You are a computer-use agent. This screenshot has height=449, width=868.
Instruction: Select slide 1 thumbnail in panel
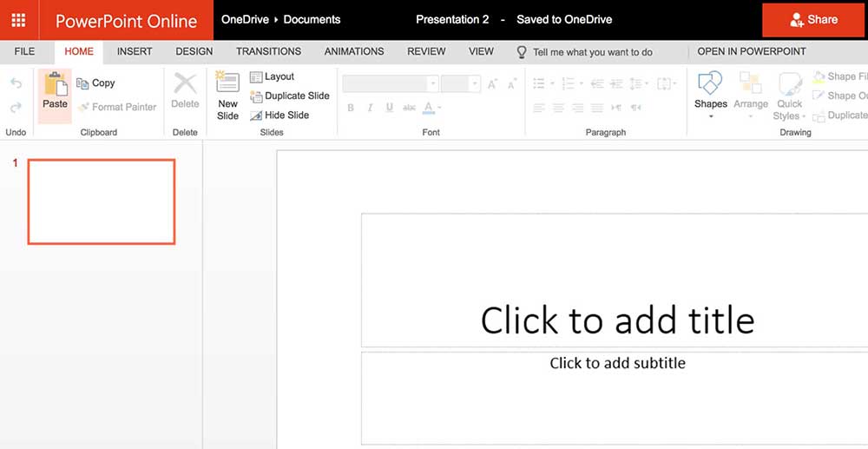(101, 201)
